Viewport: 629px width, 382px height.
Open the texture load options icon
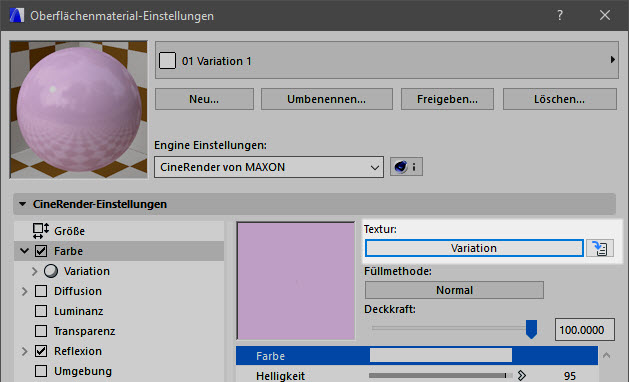(x=600, y=248)
